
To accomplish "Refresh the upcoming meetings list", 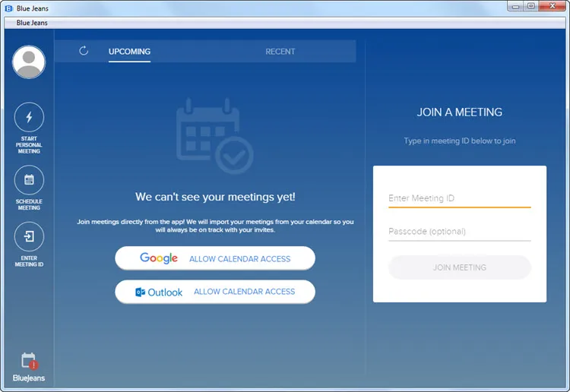I will 84,51.
